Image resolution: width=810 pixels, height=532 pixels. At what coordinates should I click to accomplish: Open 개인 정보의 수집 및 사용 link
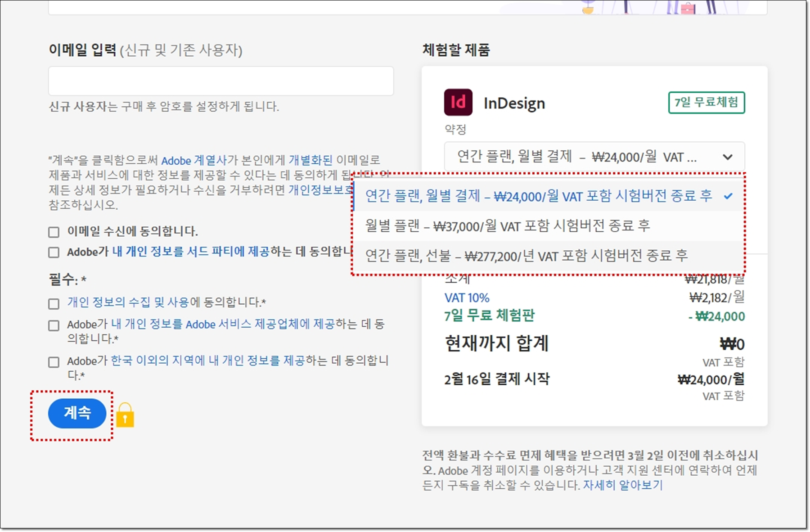click(128, 302)
